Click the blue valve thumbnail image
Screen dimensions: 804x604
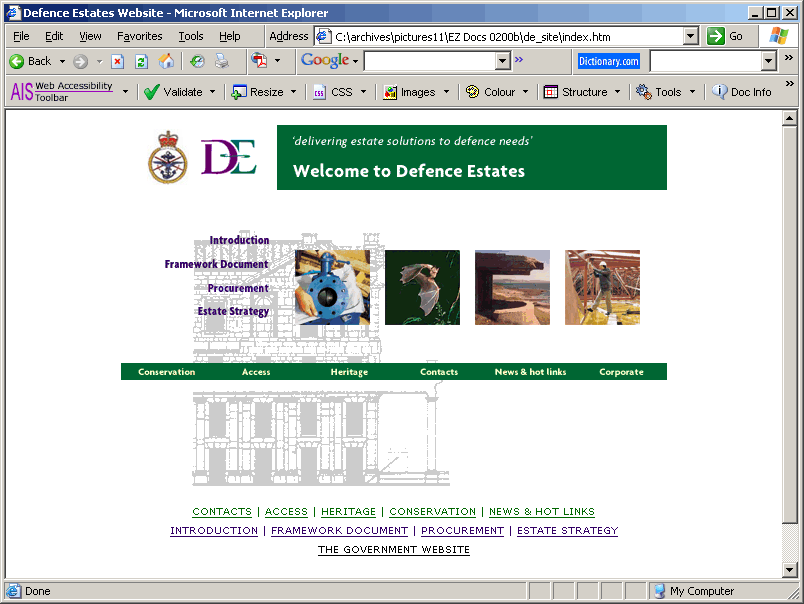click(332, 287)
